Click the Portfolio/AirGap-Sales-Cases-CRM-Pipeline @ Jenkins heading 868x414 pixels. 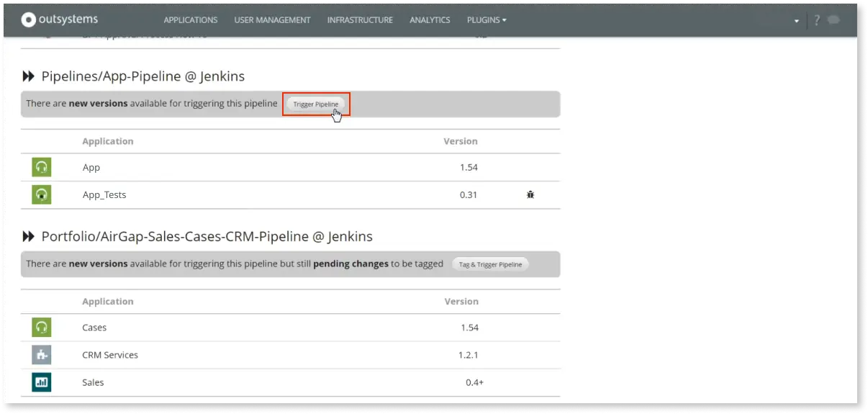pyautogui.click(x=207, y=236)
